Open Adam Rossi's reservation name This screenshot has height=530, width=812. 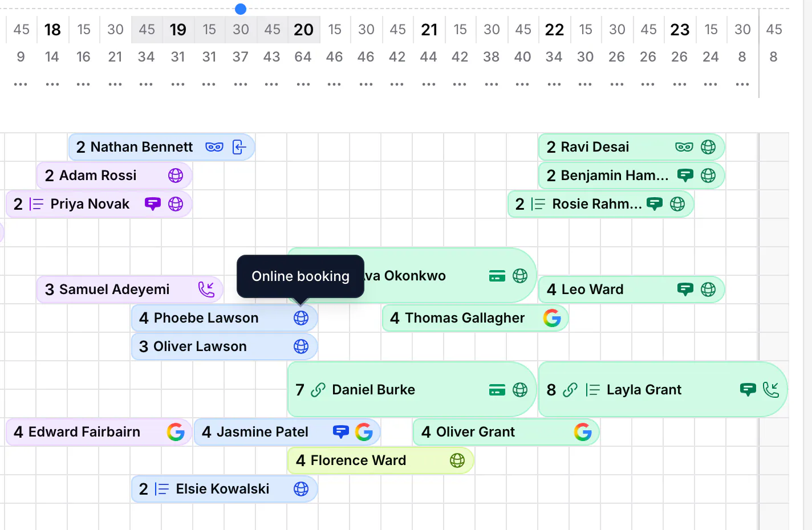[98, 176]
